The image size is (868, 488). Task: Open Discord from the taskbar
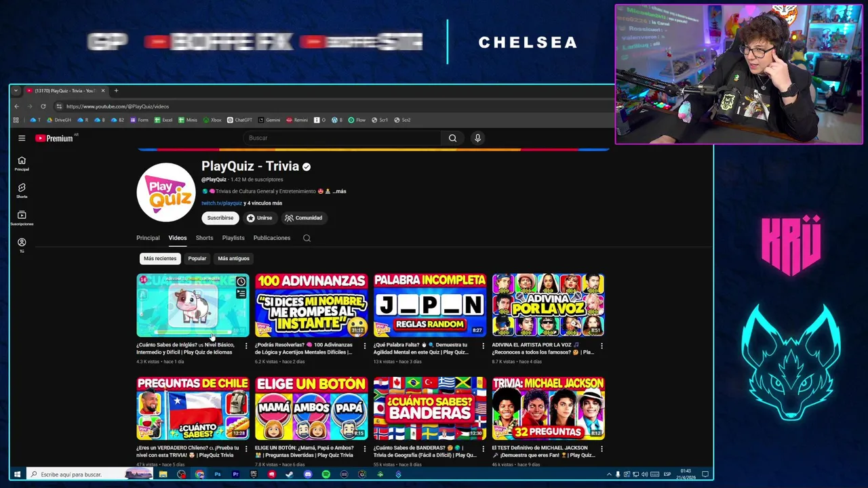tap(308, 474)
